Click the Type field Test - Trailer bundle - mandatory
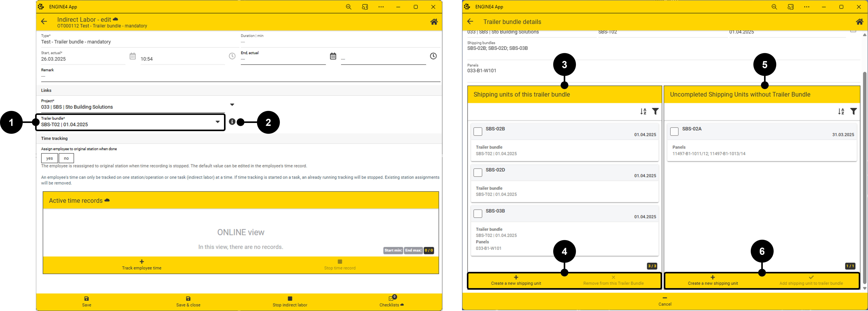 tap(140, 42)
